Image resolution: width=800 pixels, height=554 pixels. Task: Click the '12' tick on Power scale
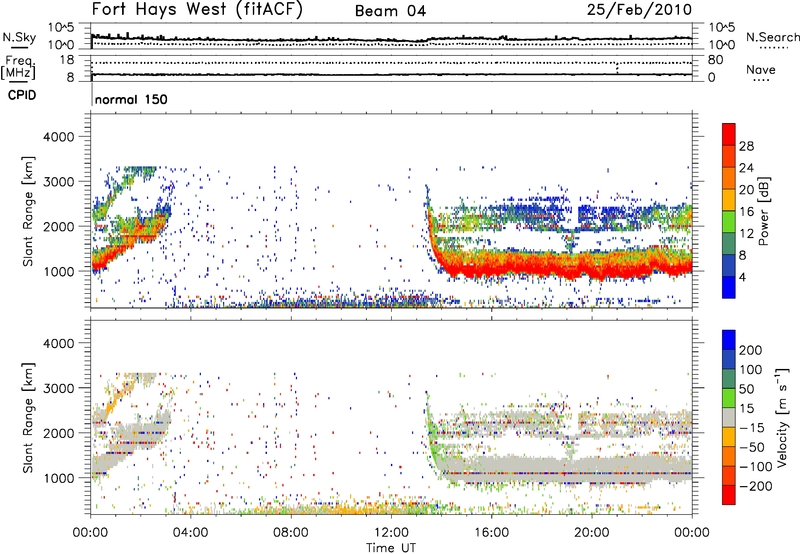point(746,234)
